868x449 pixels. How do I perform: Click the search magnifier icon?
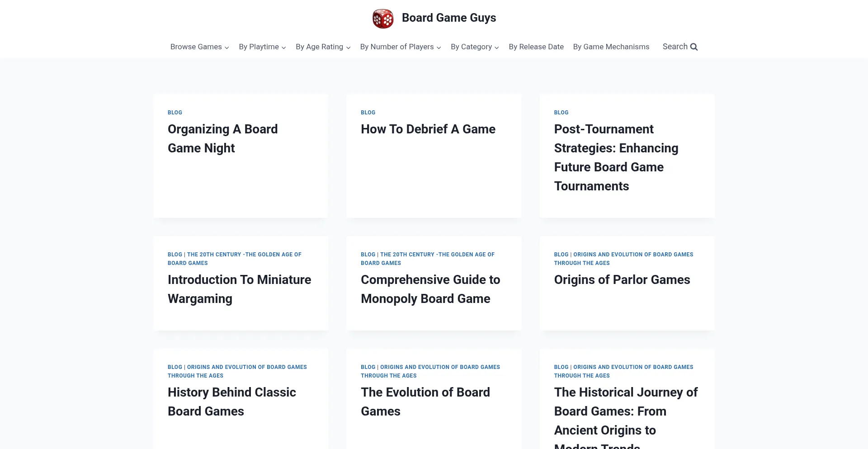tap(694, 47)
